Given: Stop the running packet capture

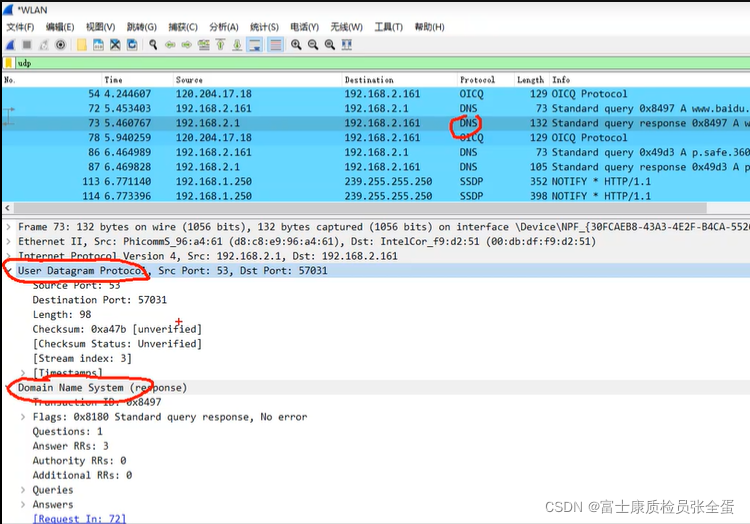Looking at the screenshot, I should pos(27,45).
